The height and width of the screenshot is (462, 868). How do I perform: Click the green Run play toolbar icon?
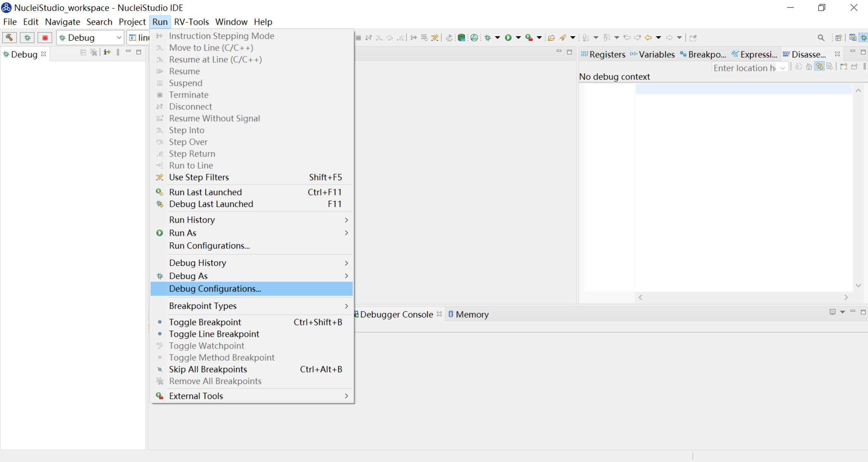click(508, 38)
